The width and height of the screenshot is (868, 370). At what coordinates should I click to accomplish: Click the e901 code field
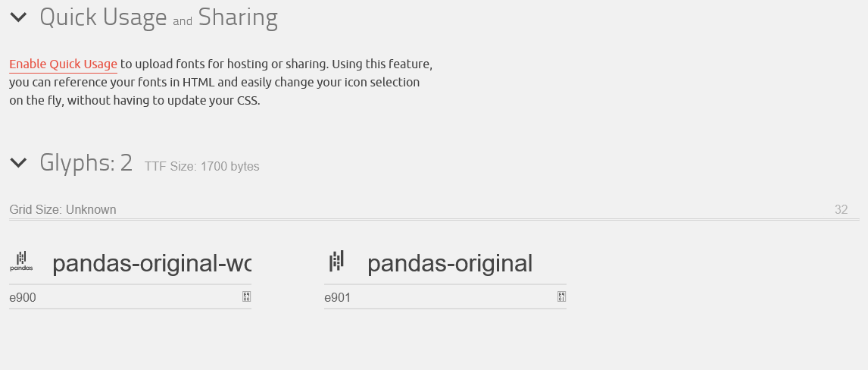(x=436, y=298)
